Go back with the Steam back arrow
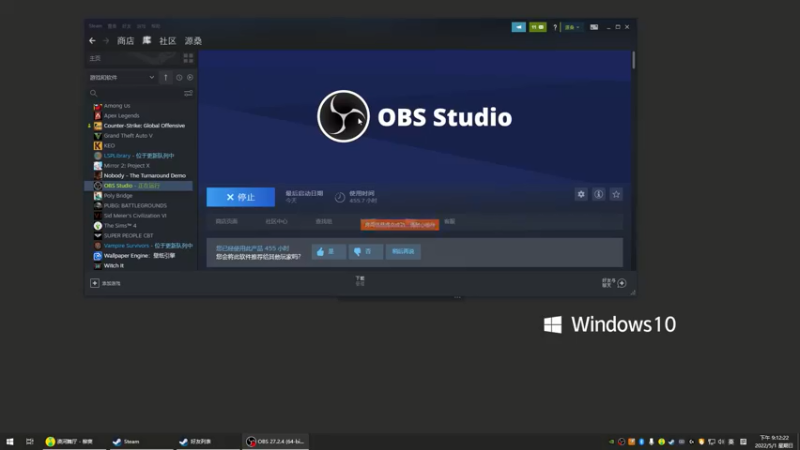This screenshot has width=800, height=450. [x=92, y=41]
